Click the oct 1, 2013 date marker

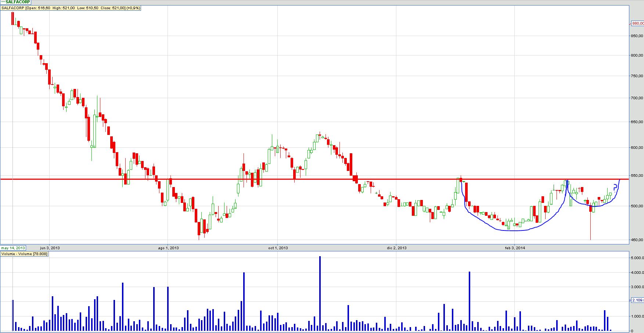278,248
